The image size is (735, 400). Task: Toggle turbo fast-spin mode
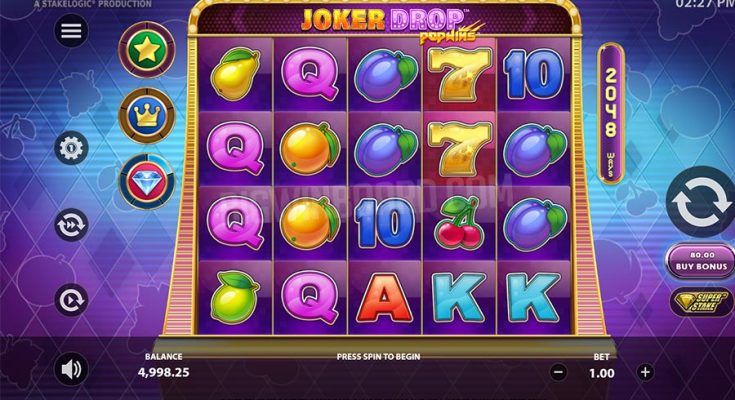[71, 225]
